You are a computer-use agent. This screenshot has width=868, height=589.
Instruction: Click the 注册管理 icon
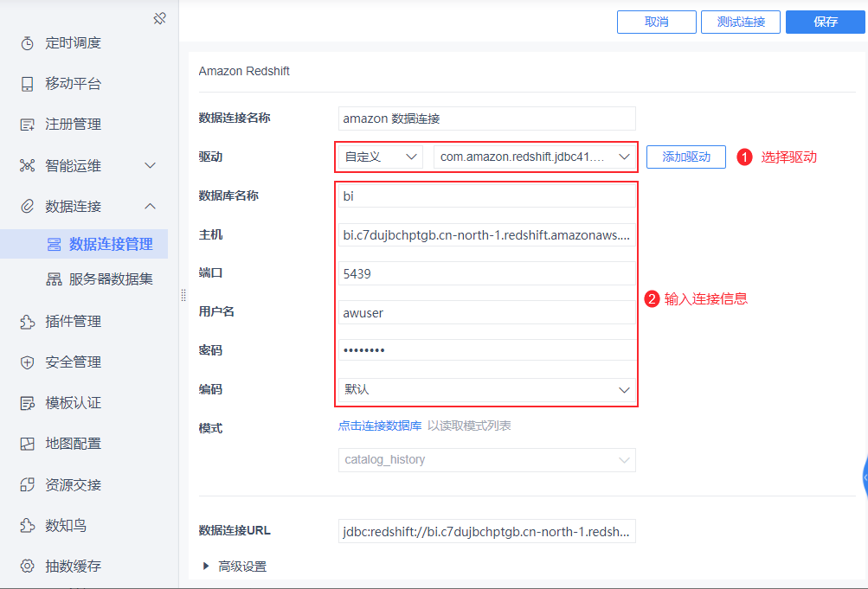coord(27,125)
